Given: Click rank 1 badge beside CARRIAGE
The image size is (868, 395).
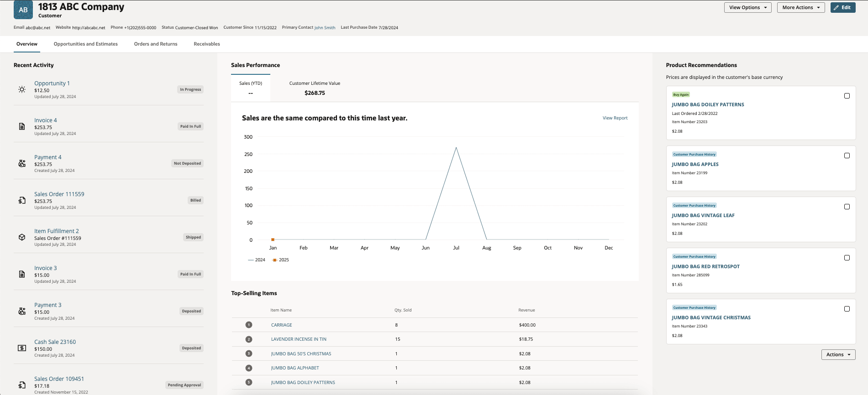Looking at the screenshot, I should [x=249, y=325].
